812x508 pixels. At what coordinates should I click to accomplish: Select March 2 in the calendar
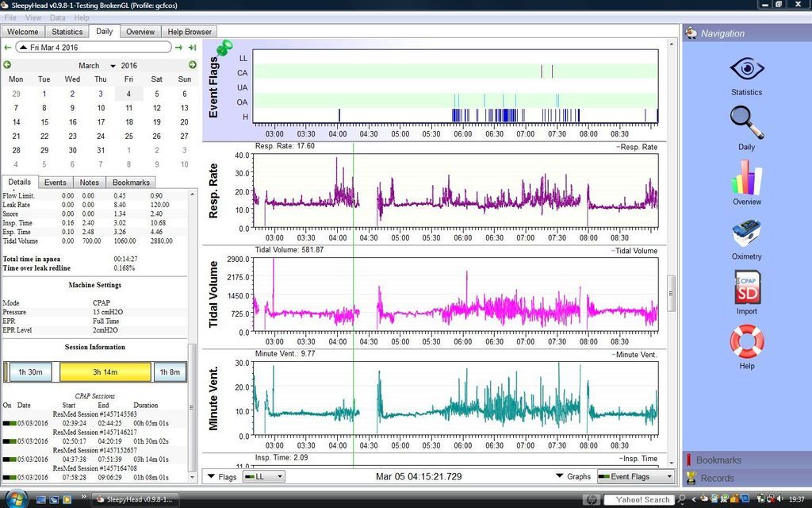72,94
